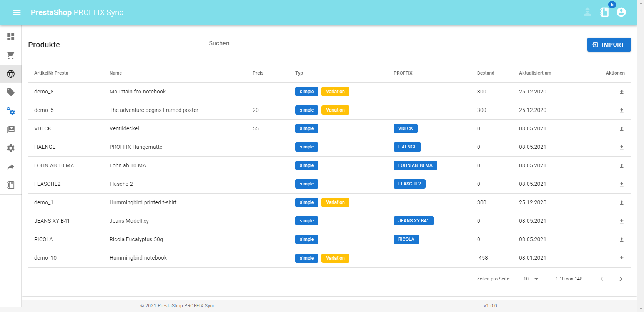Click the dashboard icon in sidebar
Image resolution: width=644 pixels, height=312 pixels.
tap(11, 37)
